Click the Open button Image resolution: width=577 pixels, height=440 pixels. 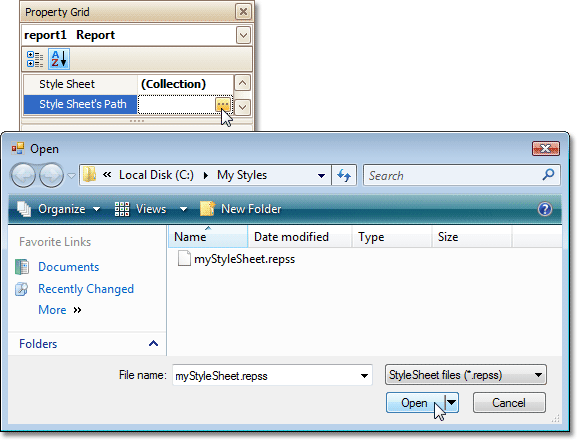(x=415, y=403)
